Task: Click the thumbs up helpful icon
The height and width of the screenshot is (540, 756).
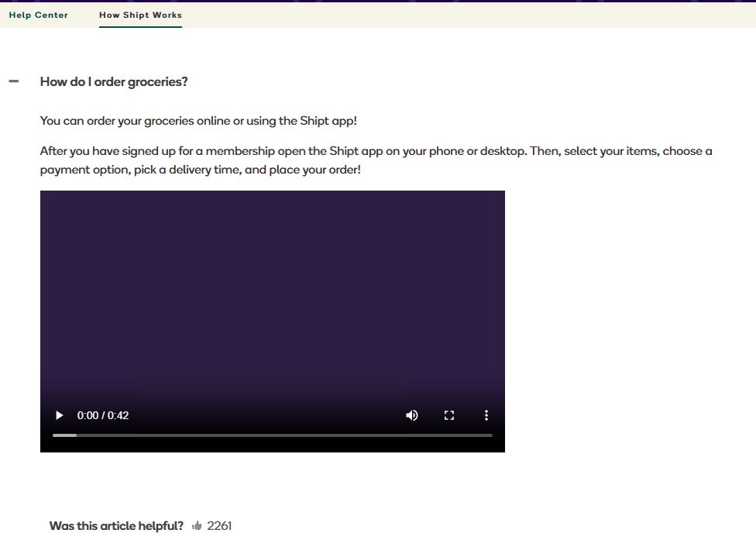Action: [x=197, y=525]
